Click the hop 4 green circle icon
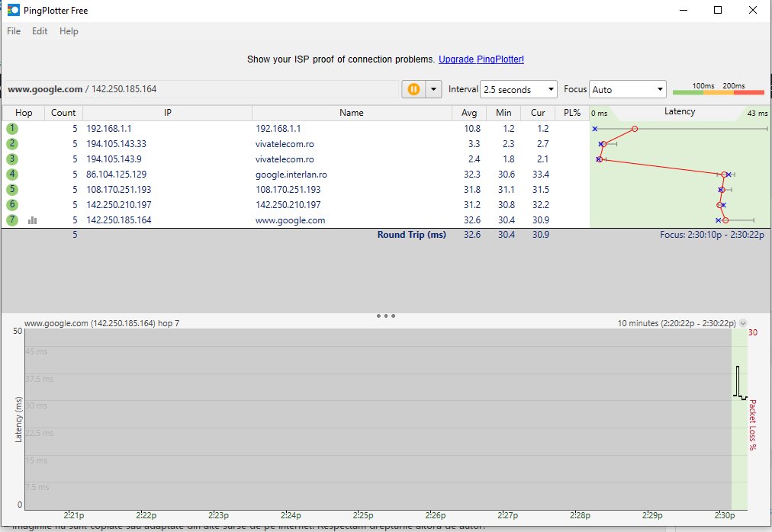This screenshot has width=772, height=532. tap(12, 175)
